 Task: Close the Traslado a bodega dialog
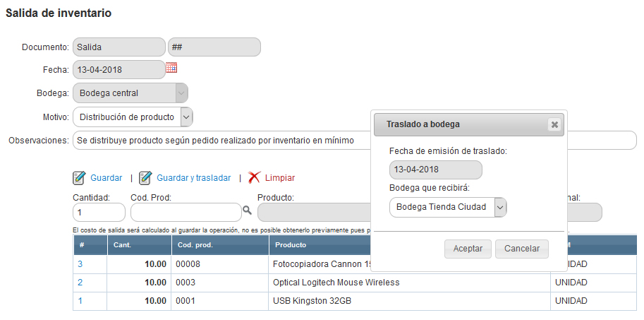(554, 124)
